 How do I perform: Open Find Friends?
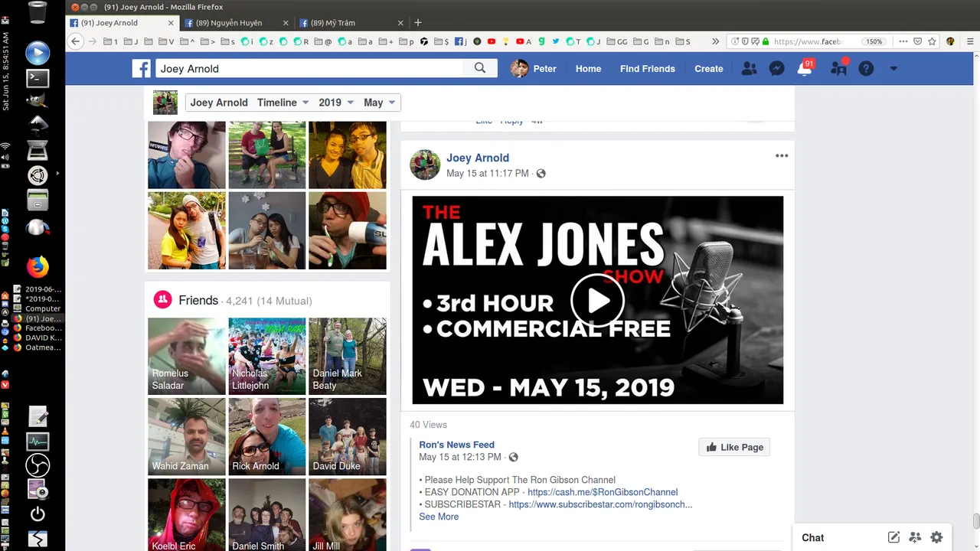[647, 68]
